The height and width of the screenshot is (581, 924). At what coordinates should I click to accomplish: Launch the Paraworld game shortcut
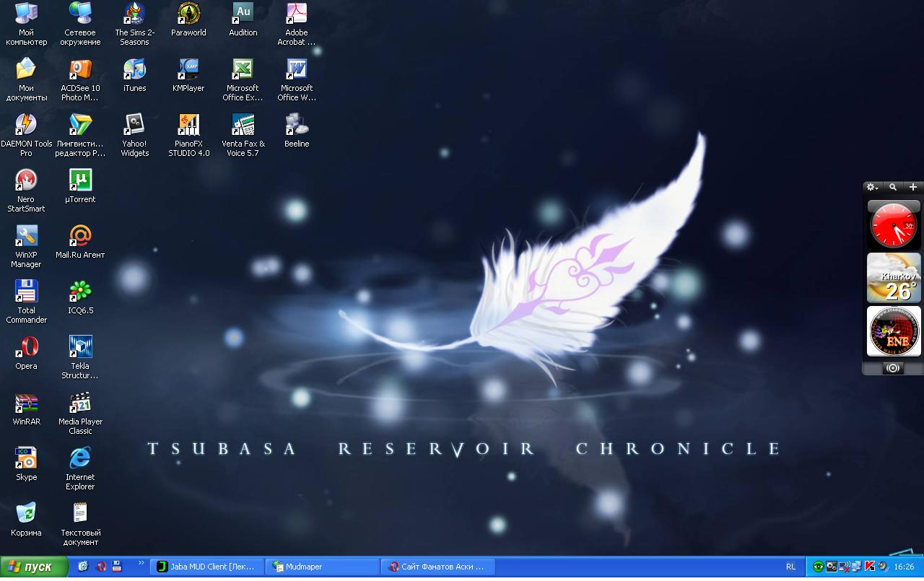click(188, 19)
